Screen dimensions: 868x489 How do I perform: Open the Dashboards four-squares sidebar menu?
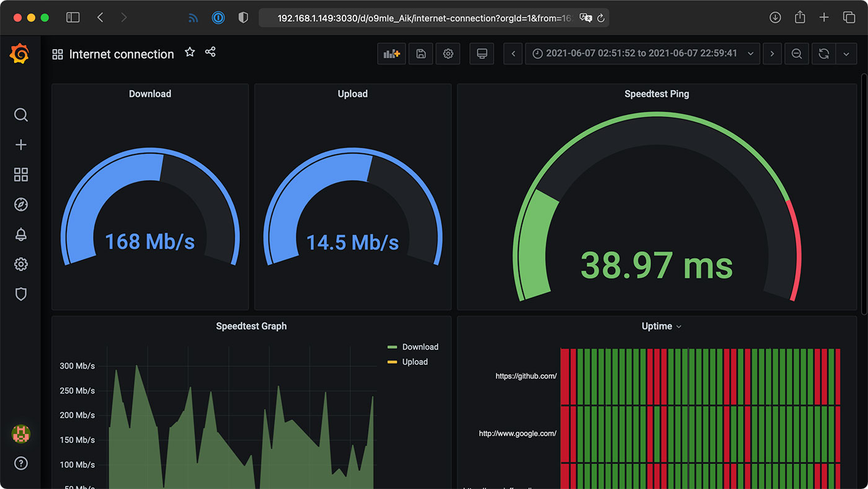click(21, 174)
